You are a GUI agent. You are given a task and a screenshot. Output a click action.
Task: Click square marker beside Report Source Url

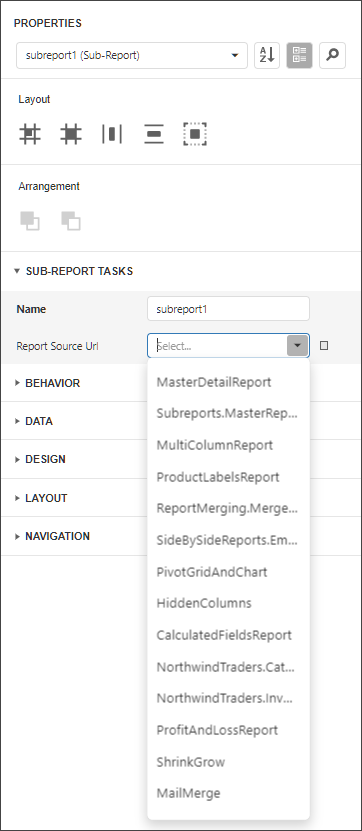324,346
